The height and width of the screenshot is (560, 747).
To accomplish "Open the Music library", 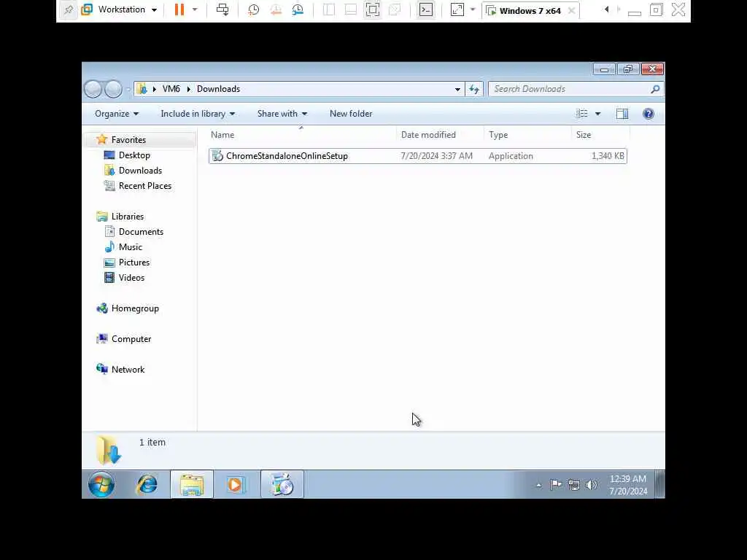I will coord(130,247).
